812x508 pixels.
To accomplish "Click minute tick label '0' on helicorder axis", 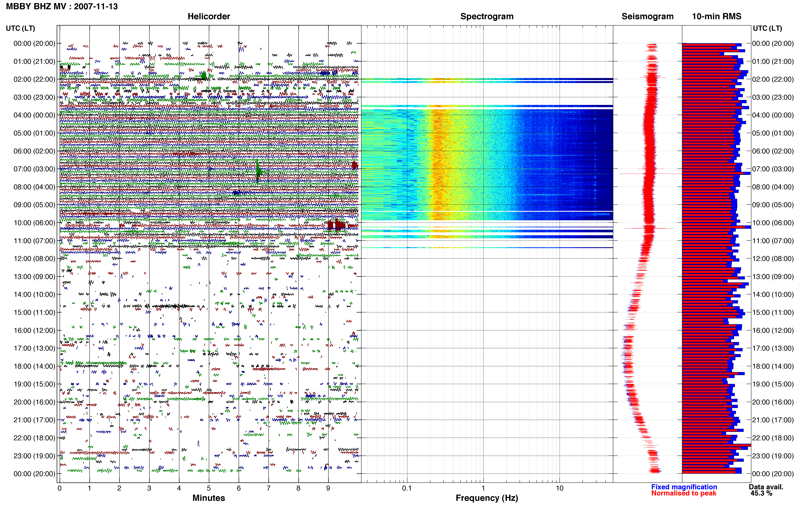I will tap(59, 488).
